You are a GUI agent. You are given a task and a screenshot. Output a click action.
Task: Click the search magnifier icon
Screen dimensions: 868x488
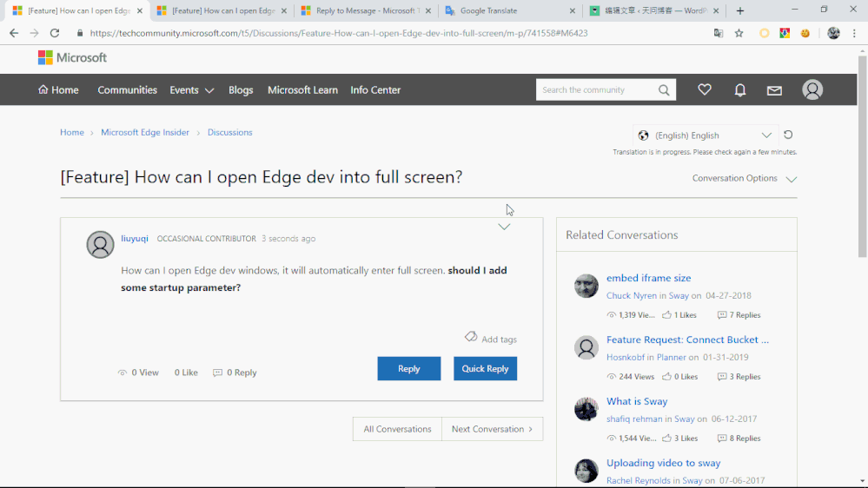664,89
